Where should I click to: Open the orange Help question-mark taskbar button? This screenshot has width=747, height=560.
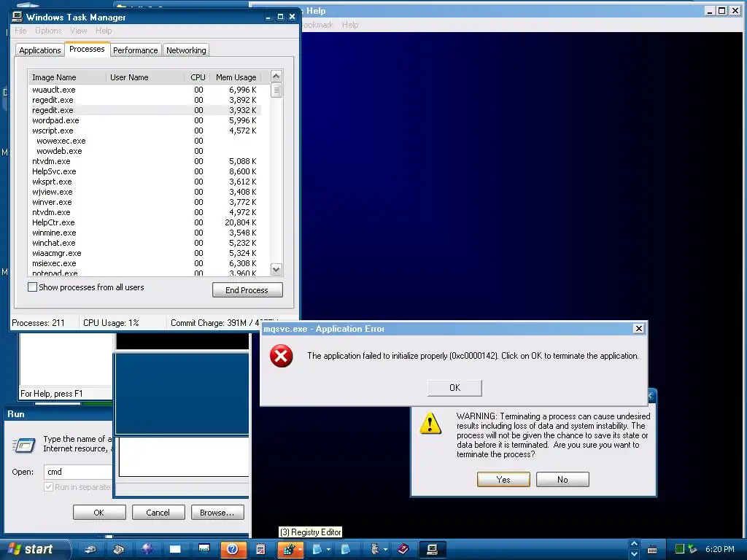(233, 550)
